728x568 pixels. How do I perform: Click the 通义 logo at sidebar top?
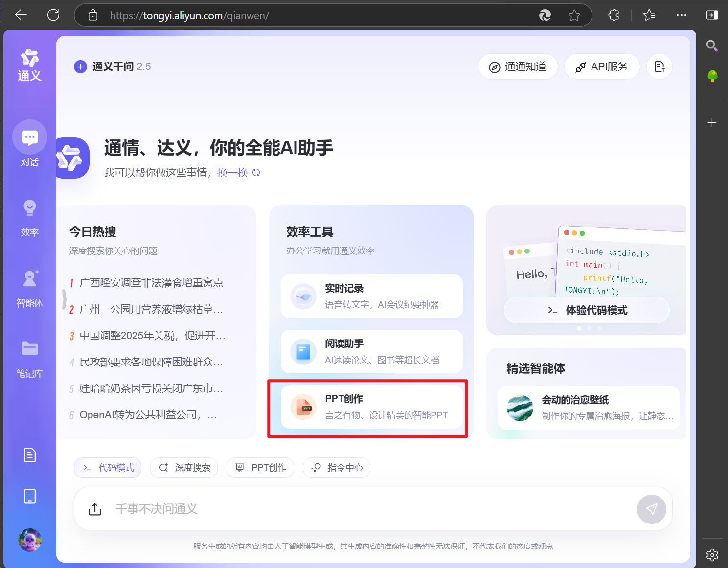tap(29, 64)
